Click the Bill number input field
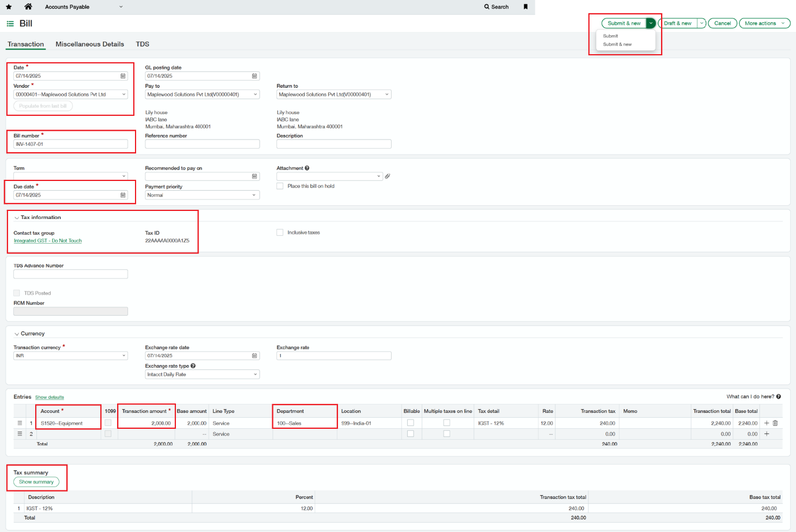Screen dimensions: 796x532 [x=70, y=144]
